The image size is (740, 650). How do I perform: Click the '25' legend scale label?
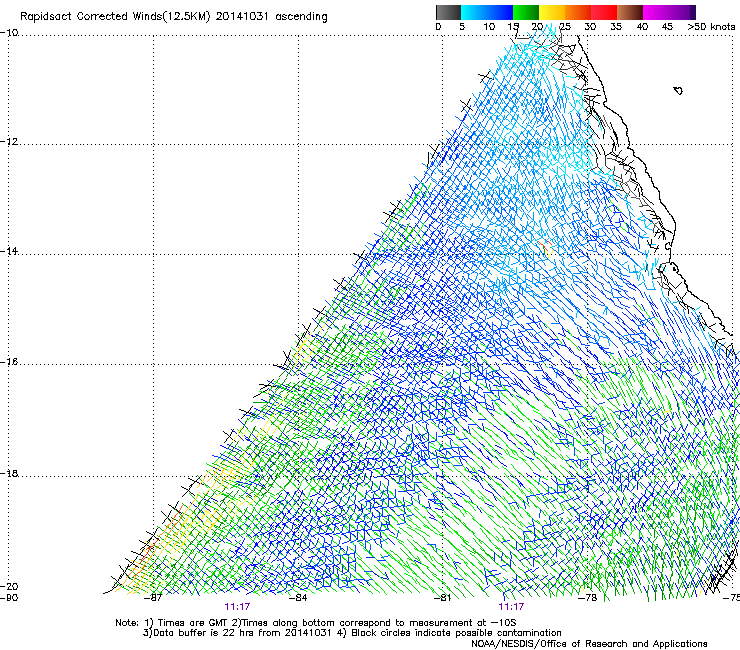[565, 27]
